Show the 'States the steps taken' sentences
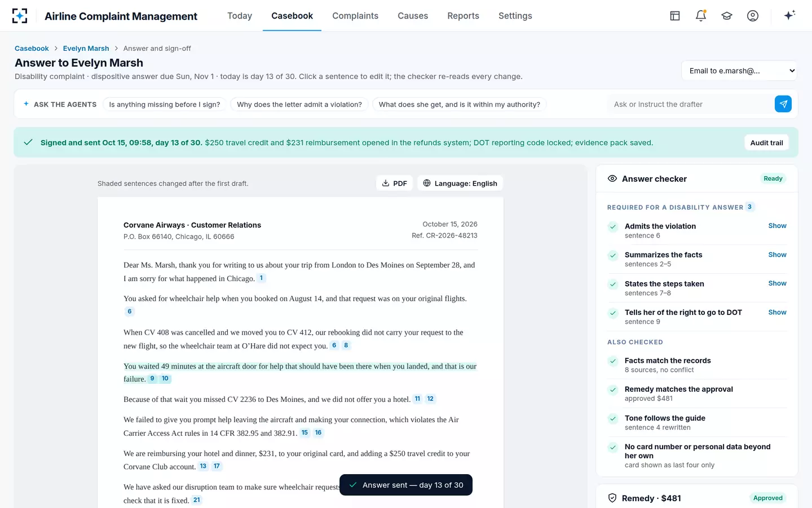Image resolution: width=812 pixels, height=508 pixels. [777, 283]
